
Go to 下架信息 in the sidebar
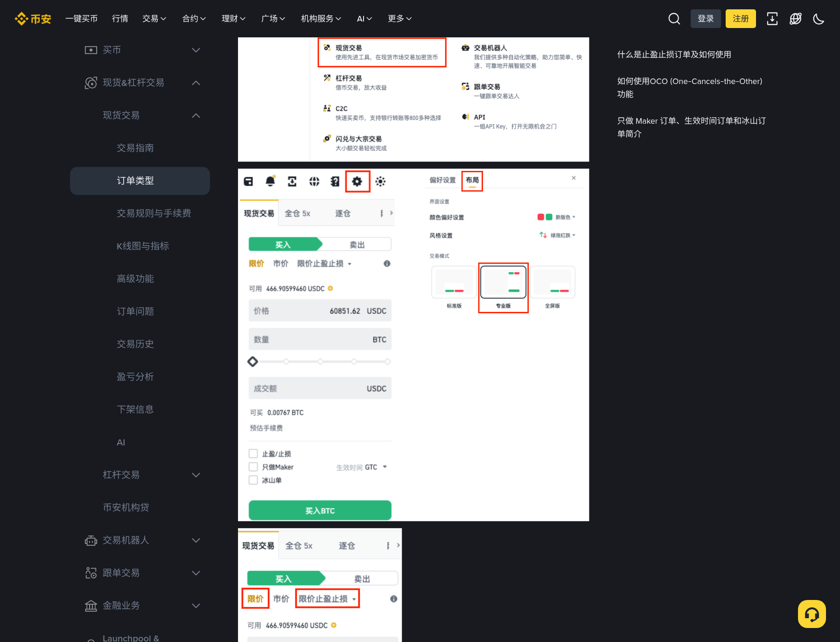coord(135,409)
